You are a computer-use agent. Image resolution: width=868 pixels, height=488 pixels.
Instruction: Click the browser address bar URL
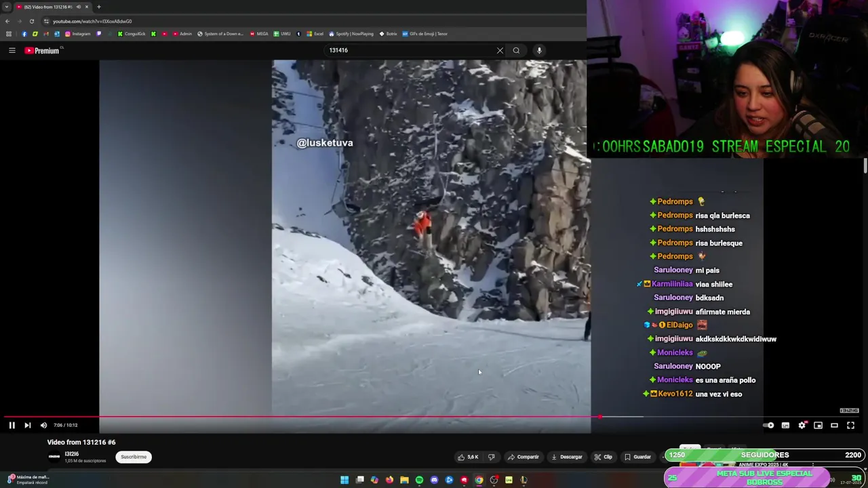[92, 21]
